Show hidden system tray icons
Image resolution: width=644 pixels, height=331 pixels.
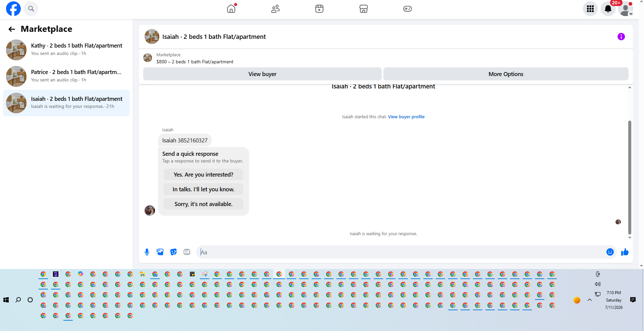pos(590,300)
